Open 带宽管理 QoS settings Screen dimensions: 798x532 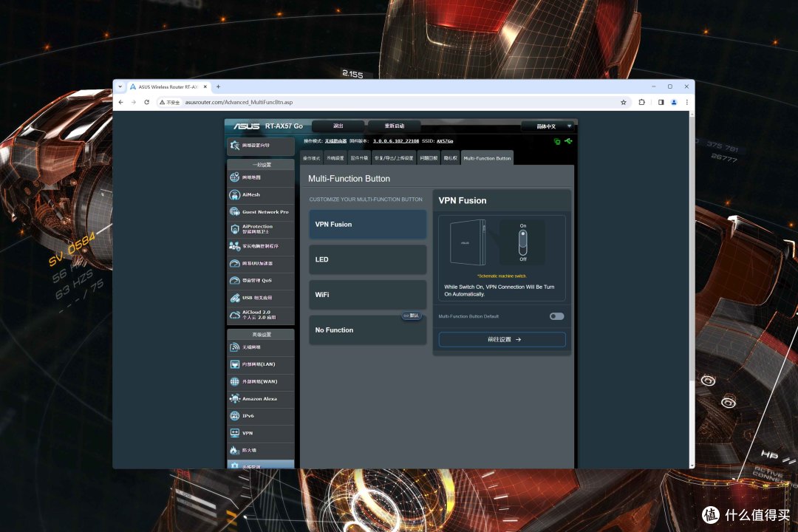(261, 281)
